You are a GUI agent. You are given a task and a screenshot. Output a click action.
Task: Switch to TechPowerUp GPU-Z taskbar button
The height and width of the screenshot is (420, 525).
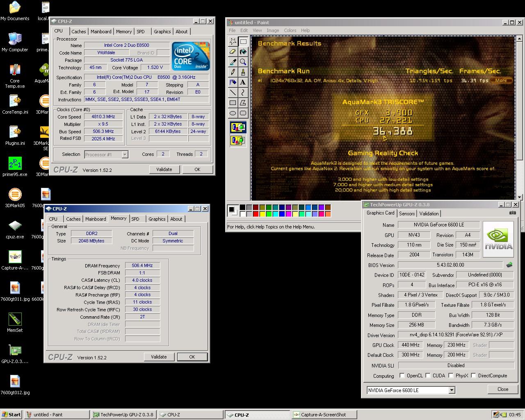(123, 415)
